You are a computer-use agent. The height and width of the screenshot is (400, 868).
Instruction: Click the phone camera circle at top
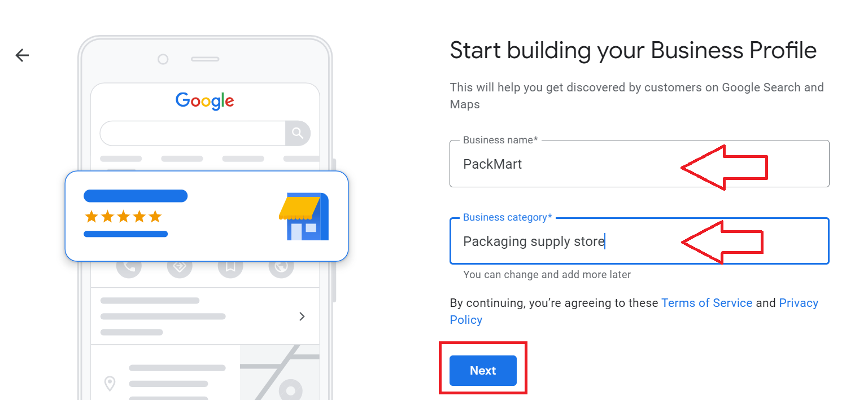[163, 59]
